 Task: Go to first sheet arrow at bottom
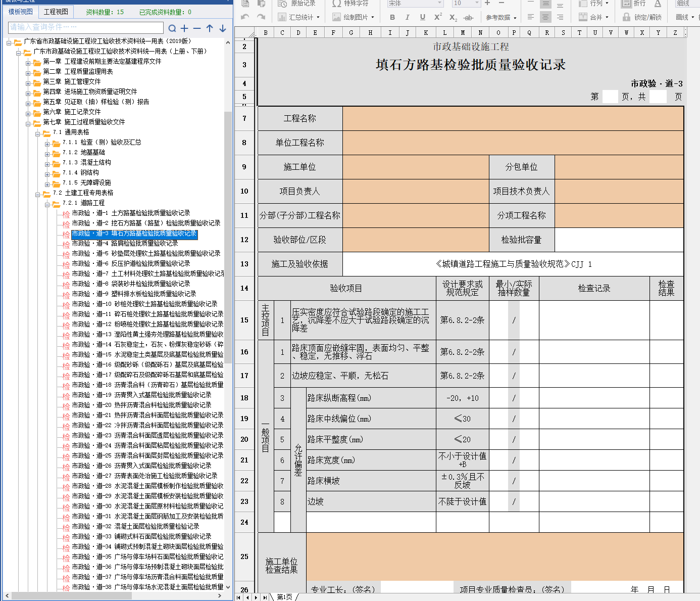click(239, 597)
